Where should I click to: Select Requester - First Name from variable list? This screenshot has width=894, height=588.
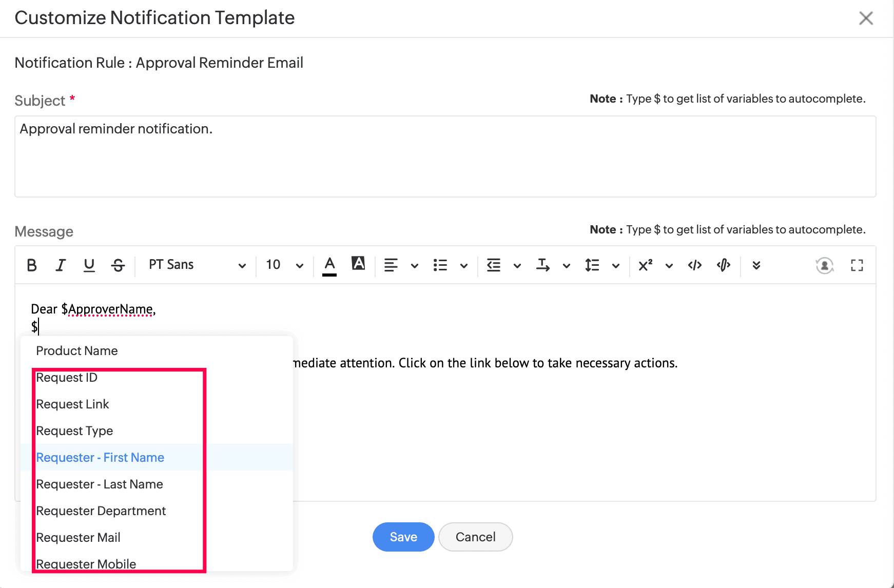[100, 457]
